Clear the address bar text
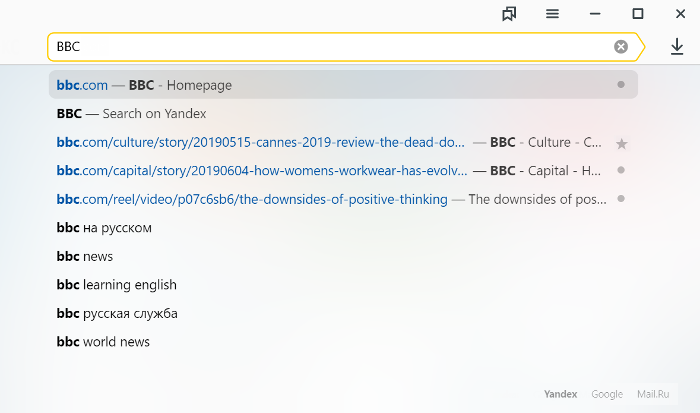 621,46
